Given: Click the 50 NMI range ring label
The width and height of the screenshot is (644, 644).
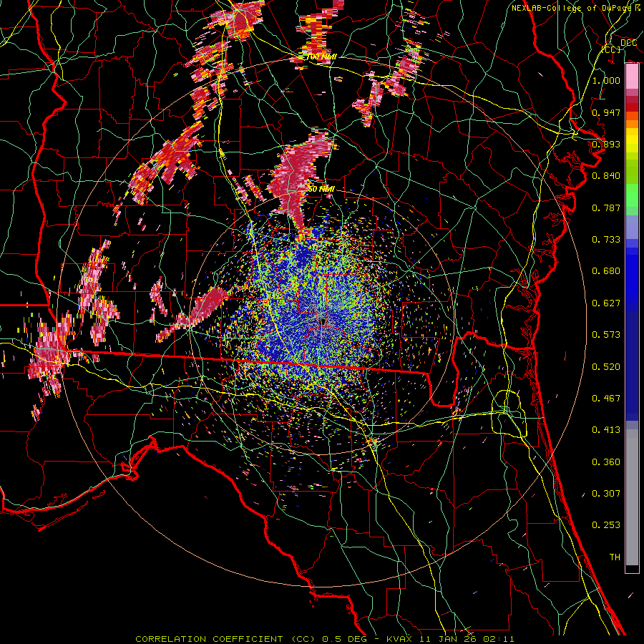Looking at the screenshot, I should tap(321, 190).
